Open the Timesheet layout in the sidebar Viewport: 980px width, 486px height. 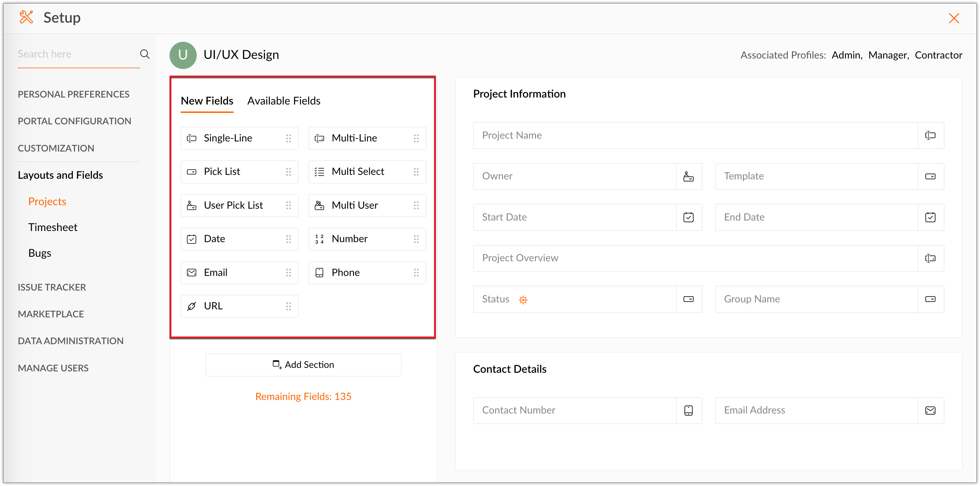pos(53,227)
